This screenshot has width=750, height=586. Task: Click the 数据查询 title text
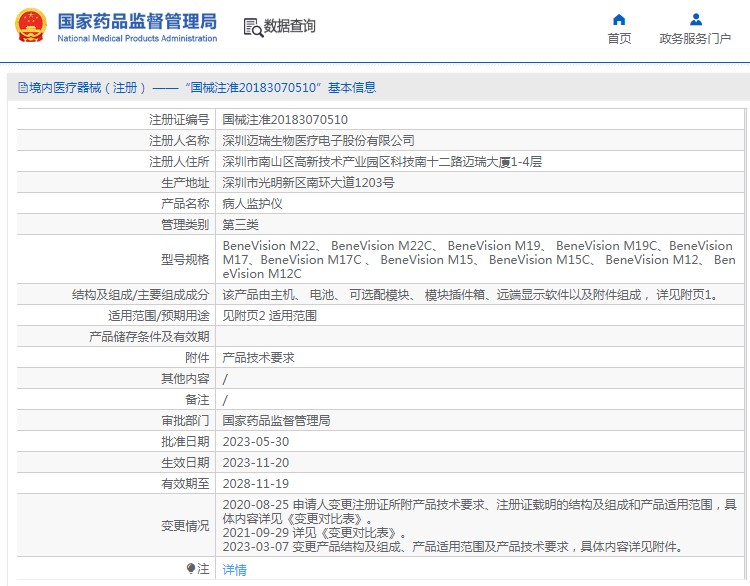290,26
